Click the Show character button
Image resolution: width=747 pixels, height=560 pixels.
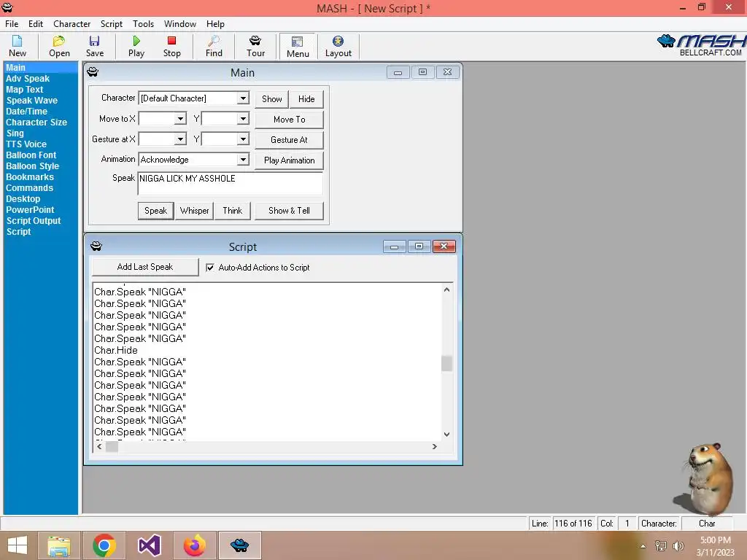(x=271, y=99)
